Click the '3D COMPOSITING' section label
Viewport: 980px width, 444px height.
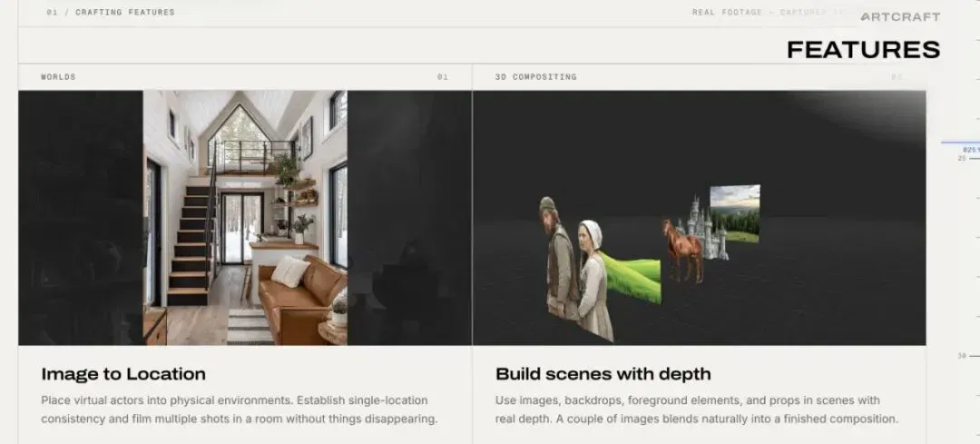pyautogui.click(x=535, y=77)
